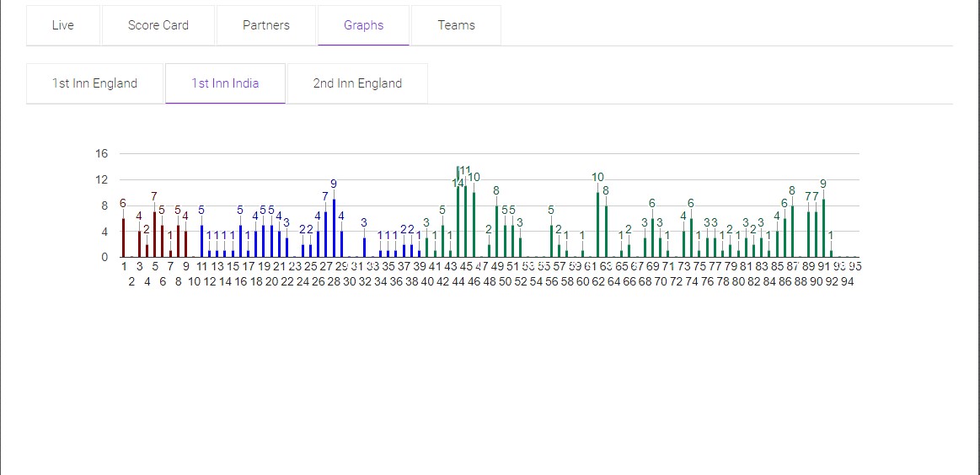Select the green bar labeled 11
Image resolution: width=980 pixels, height=475 pixels.
point(465,221)
